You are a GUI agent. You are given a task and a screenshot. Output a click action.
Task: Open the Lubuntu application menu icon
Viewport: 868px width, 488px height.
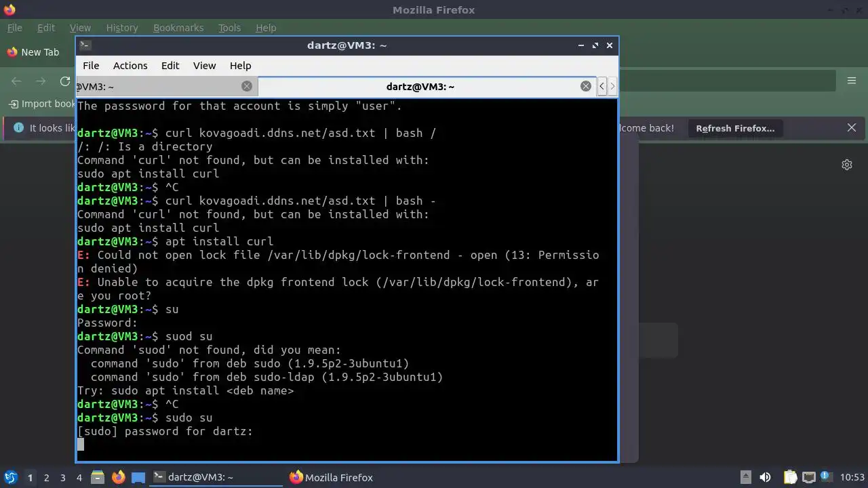coord(10,477)
